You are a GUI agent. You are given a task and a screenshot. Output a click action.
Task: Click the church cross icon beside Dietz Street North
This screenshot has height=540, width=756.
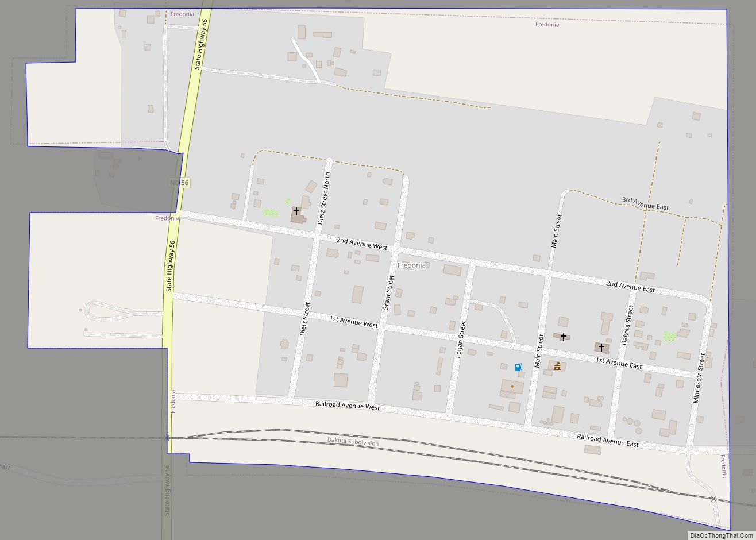tap(296, 211)
